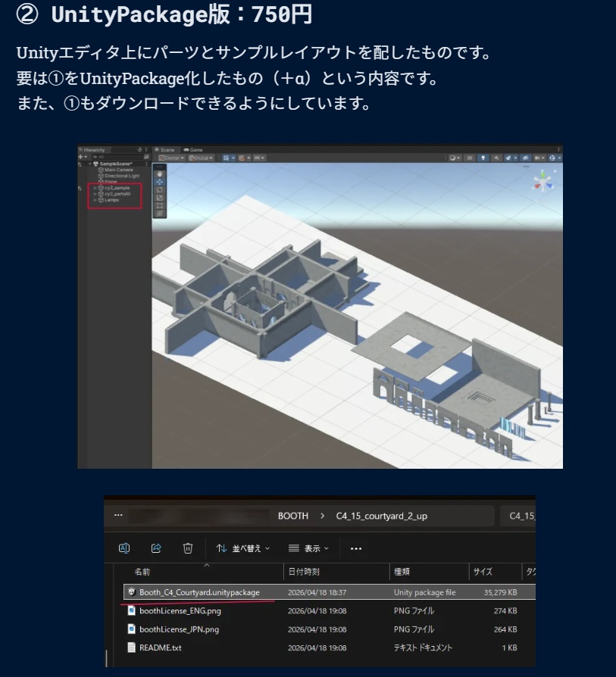Click the scene gizmo axes widget

coord(543,181)
